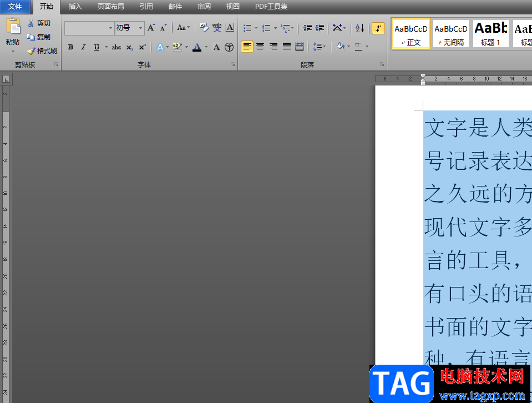Open clipboard 剪贴板 pane launcher
532x403 pixels.
pos(57,64)
